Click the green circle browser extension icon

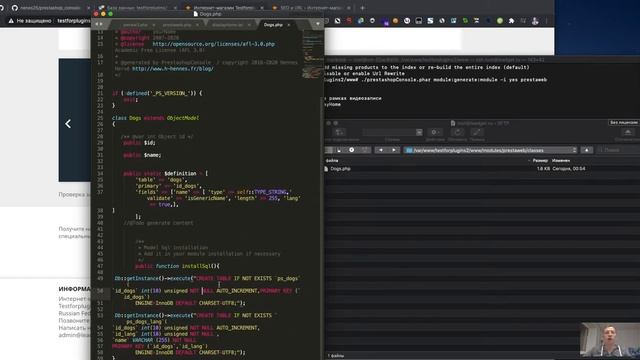pos(500,21)
